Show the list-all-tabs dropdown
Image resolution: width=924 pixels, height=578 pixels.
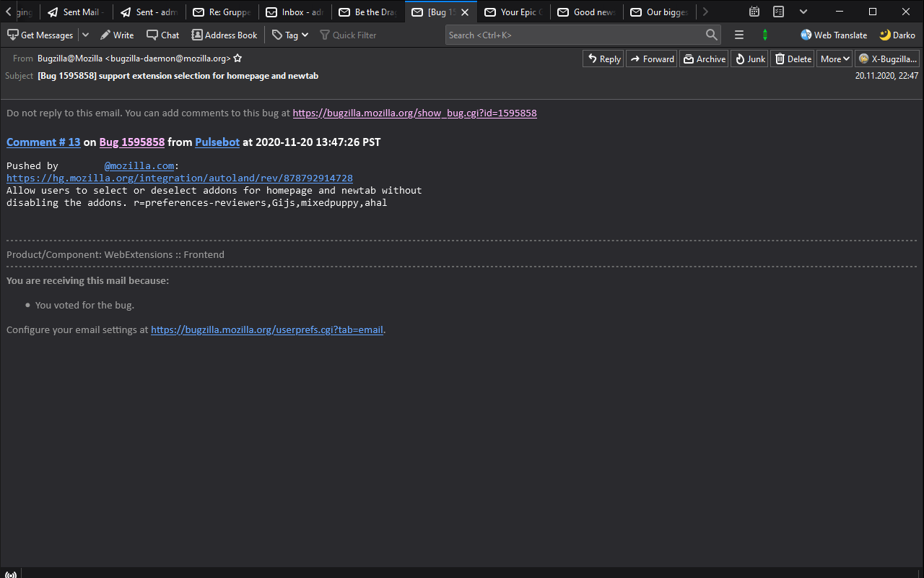(803, 12)
